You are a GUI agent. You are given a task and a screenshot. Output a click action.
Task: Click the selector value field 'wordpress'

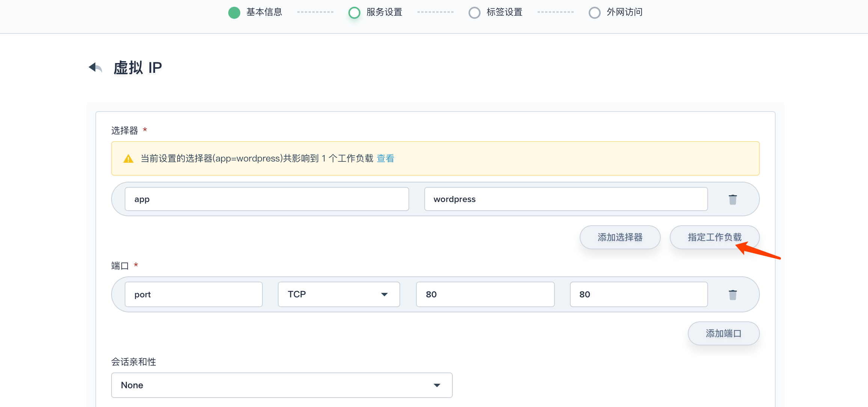point(566,199)
